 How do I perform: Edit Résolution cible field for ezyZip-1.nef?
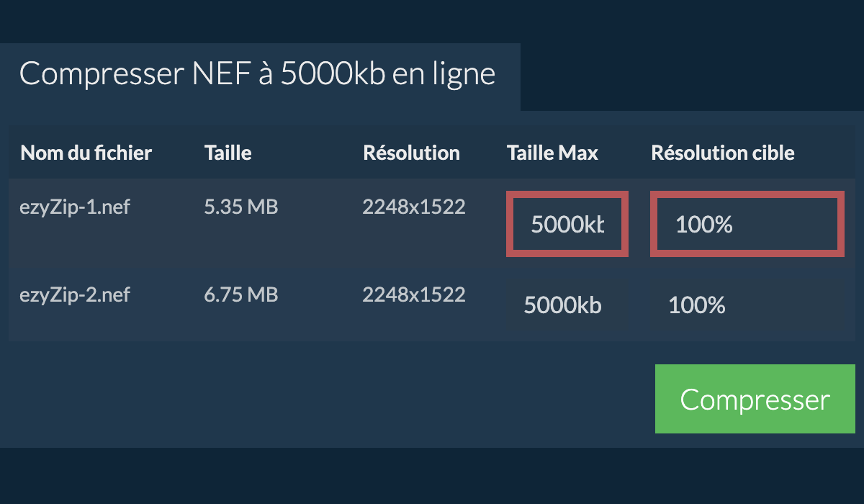pos(747,224)
